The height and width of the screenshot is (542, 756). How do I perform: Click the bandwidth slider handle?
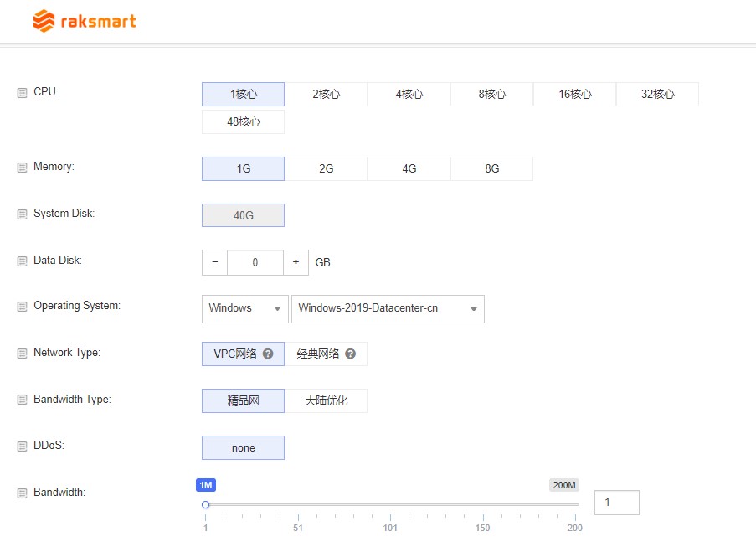(x=205, y=504)
